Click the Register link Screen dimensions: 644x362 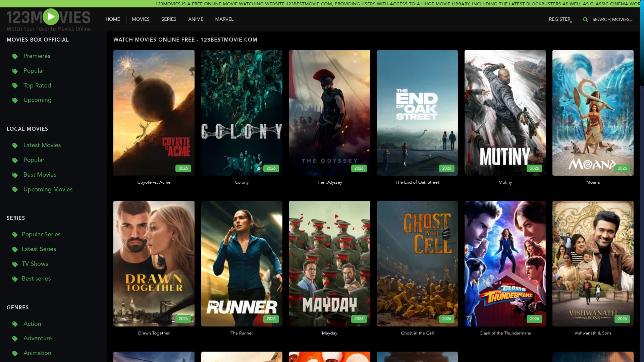point(559,19)
